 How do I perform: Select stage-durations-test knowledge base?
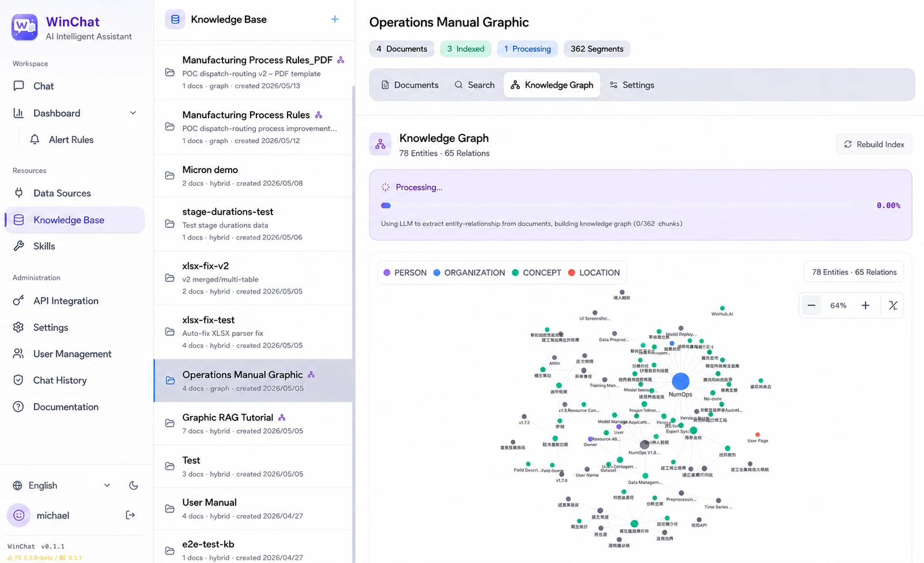[x=254, y=224]
